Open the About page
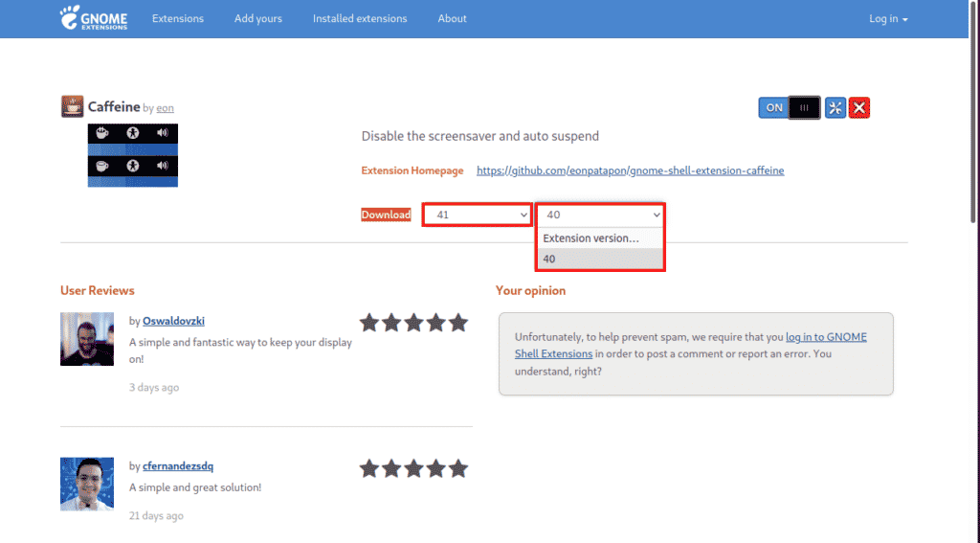The height and width of the screenshot is (543, 980). tap(452, 19)
